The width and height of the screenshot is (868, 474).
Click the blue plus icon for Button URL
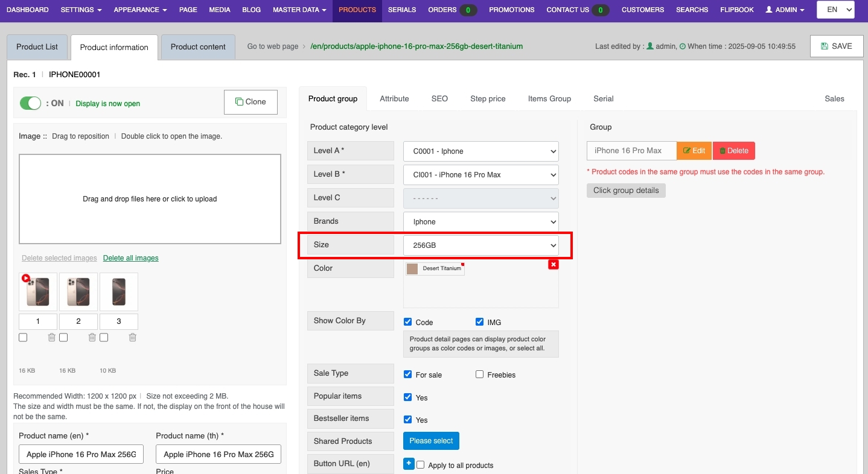click(x=409, y=464)
